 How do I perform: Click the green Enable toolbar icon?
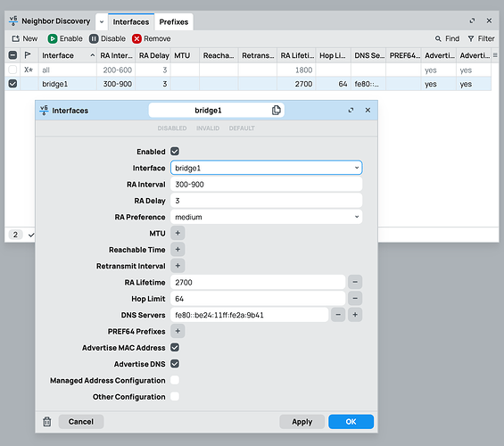coord(53,39)
